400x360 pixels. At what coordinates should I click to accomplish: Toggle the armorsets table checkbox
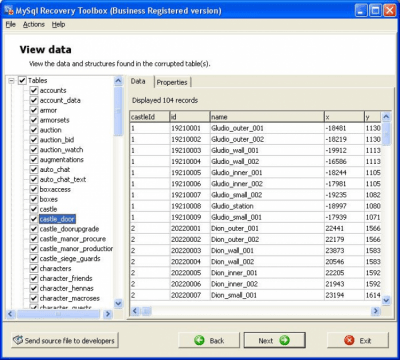(x=34, y=120)
